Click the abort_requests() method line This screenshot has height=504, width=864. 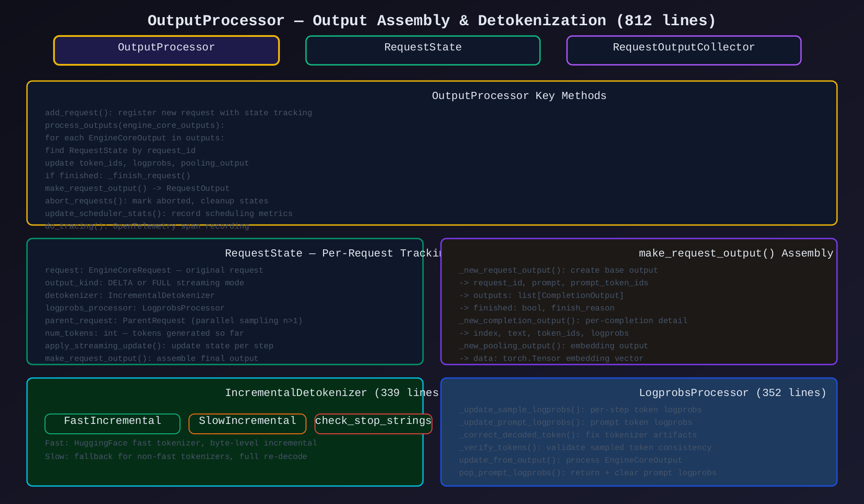tap(157, 201)
